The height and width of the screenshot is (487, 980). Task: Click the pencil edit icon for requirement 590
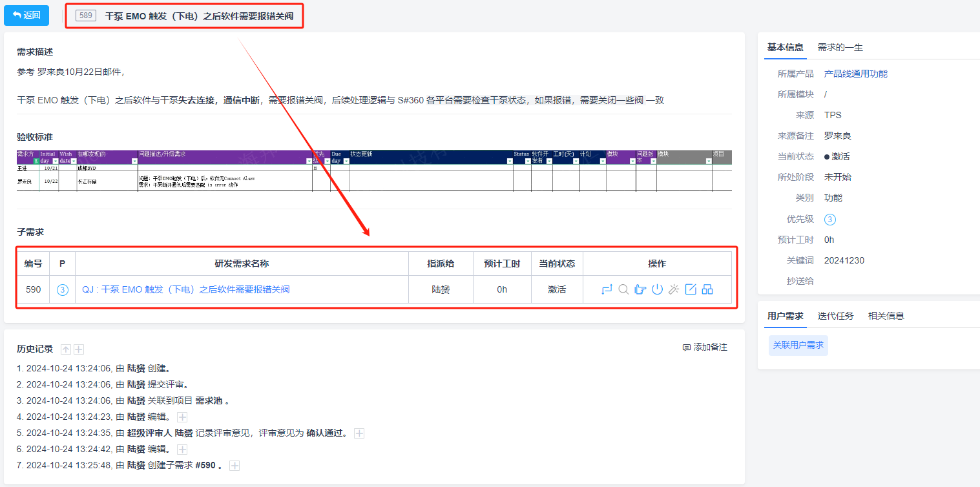[691, 289]
